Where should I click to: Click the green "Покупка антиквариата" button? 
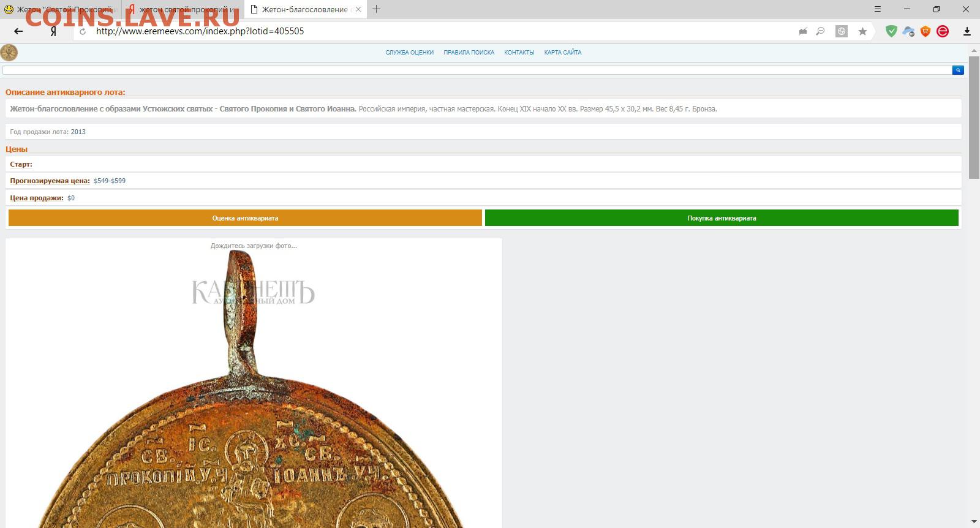click(722, 218)
